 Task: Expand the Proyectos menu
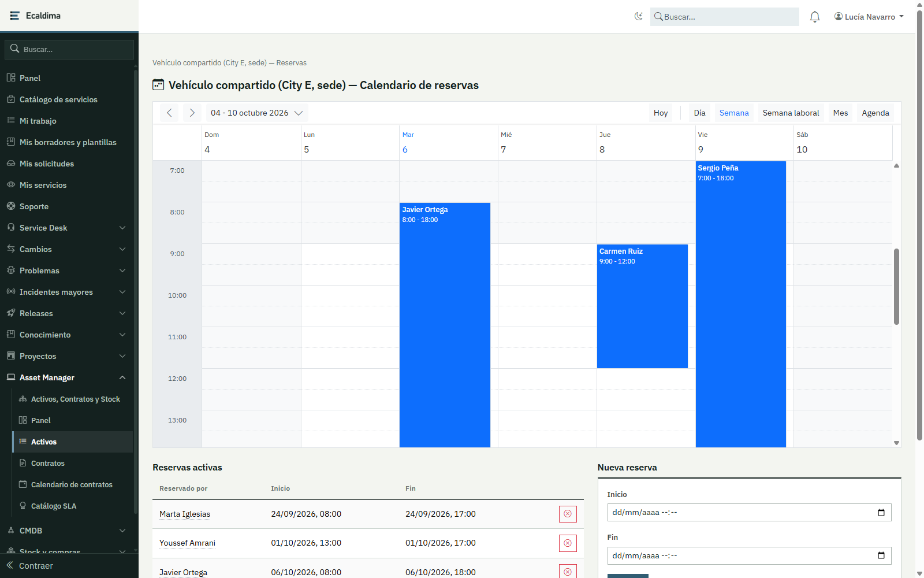[66, 356]
